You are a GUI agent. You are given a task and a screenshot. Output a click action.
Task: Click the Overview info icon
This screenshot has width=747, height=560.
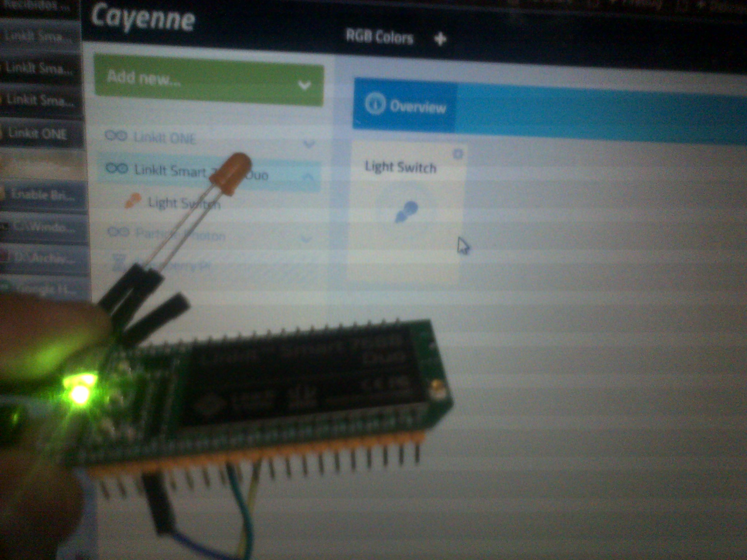[x=375, y=104]
